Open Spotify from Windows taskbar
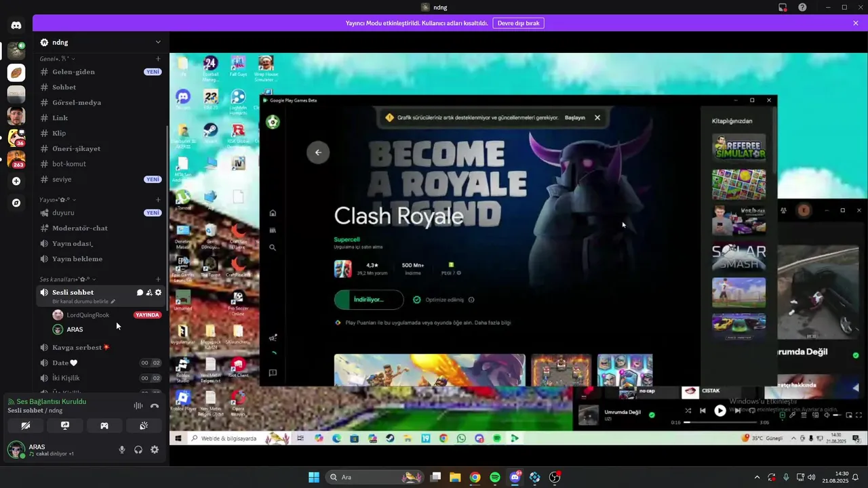 pyautogui.click(x=495, y=477)
